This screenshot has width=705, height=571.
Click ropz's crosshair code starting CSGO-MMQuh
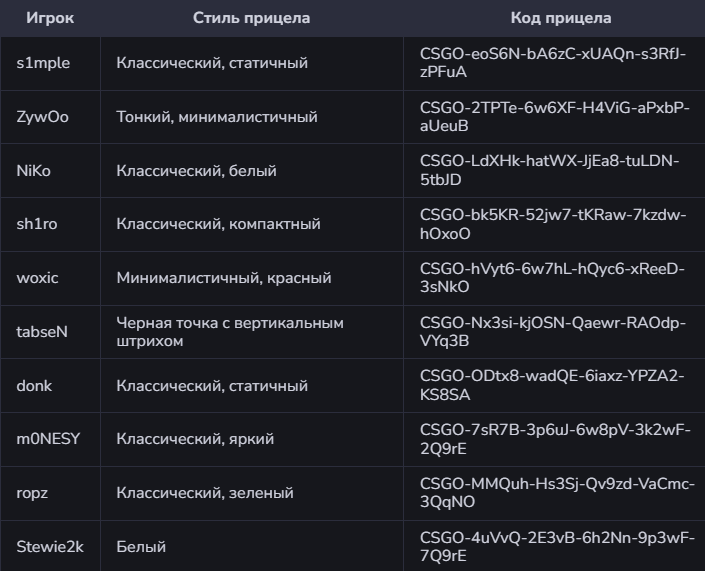pyautogui.click(x=556, y=493)
